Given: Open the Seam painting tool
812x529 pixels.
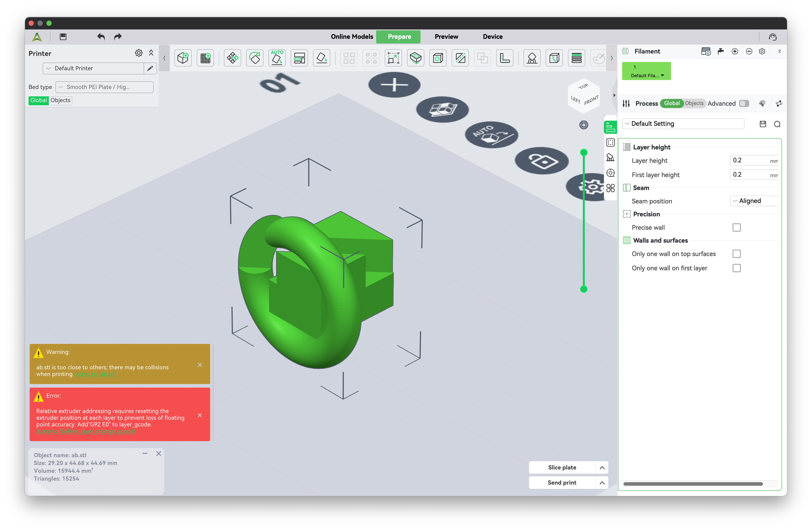Looking at the screenshot, I should [x=554, y=58].
